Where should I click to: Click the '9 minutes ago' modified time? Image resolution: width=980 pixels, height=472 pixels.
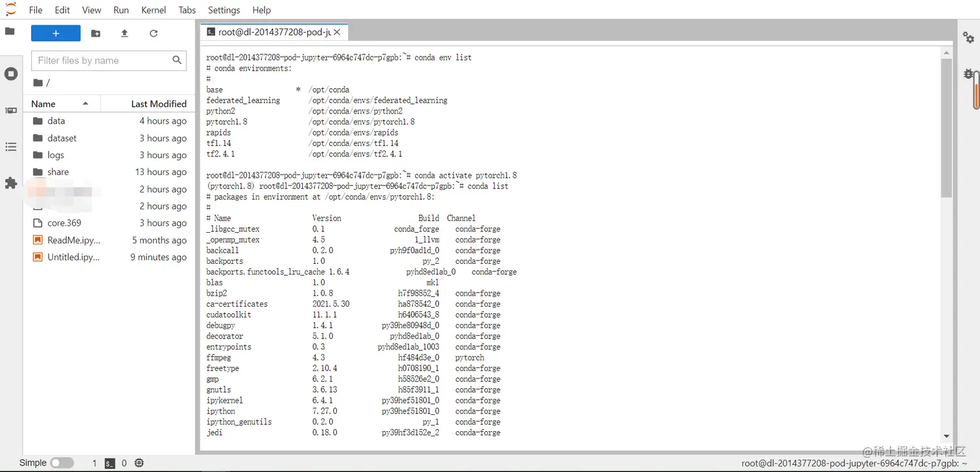click(x=158, y=257)
